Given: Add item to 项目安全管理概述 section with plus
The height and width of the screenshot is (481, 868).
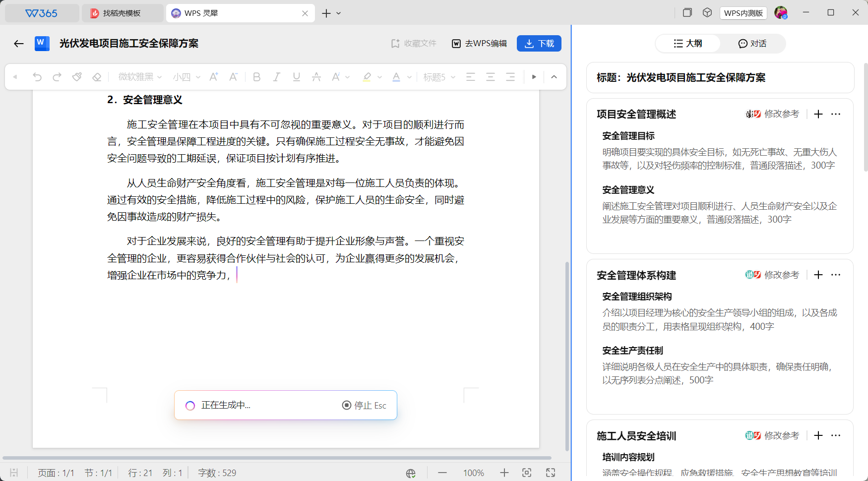Looking at the screenshot, I should coord(818,114).
